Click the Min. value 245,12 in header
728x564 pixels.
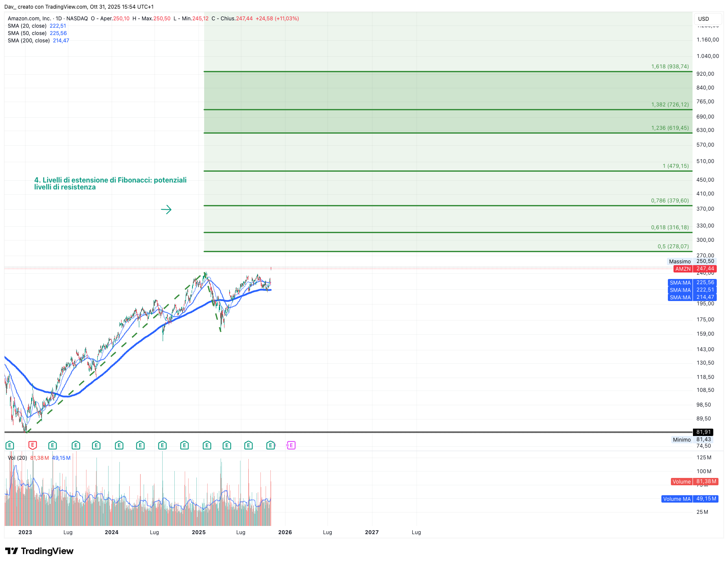(200, 19)
